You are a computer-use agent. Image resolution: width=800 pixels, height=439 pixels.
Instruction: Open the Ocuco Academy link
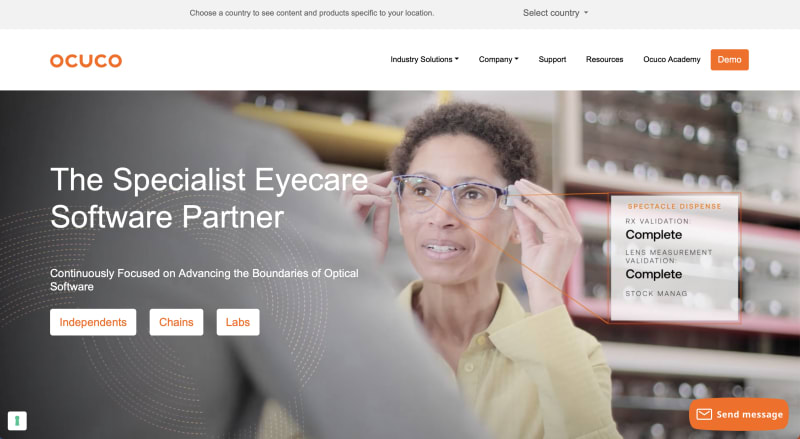pos(671,60)
